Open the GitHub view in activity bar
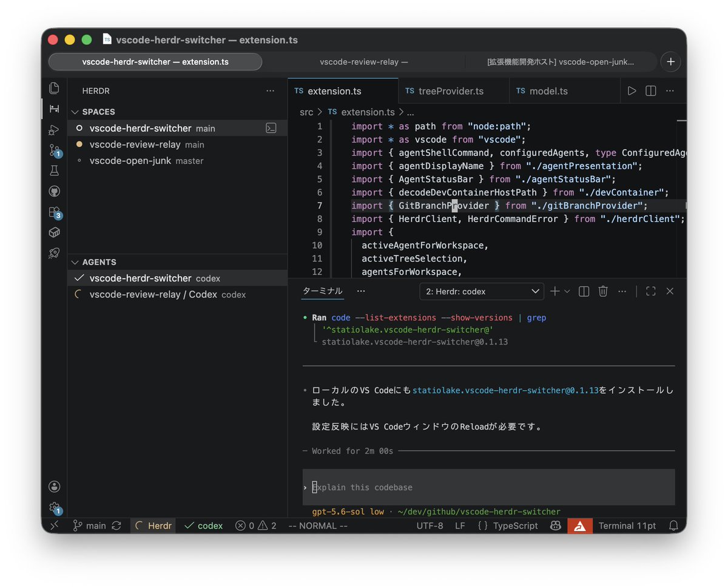This screenshot has width=728, height=588. [x=54, y=192]
